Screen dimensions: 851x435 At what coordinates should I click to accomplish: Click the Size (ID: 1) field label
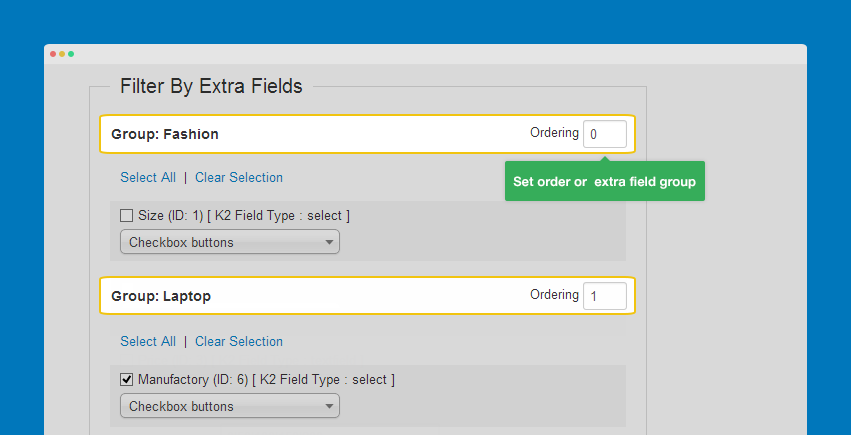pyautogui.click(x=244, y=216)
